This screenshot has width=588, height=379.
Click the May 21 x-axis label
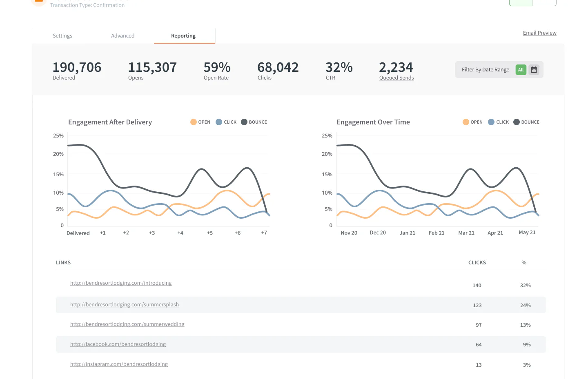[x=527, y=233]
